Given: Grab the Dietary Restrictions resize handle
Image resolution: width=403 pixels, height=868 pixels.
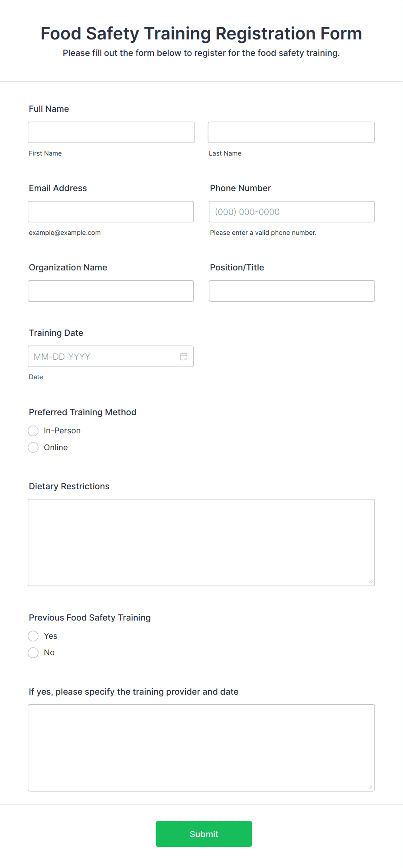Looking at the screenshot, I should pos(370,582).
